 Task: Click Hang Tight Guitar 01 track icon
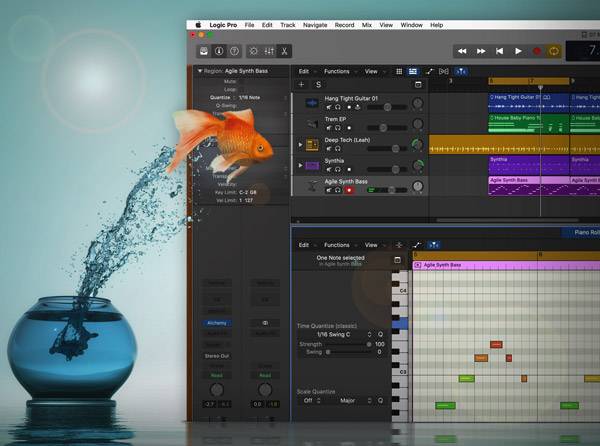(312, 103)
